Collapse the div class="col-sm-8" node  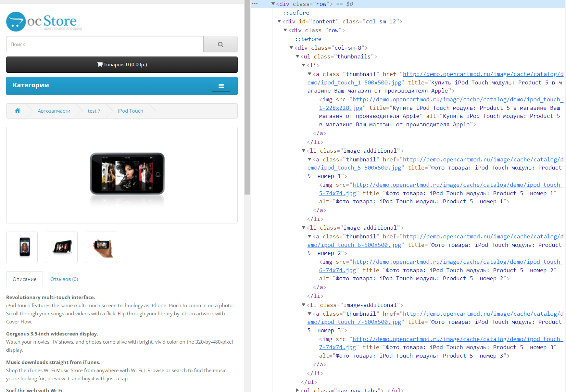click(291, 48)
